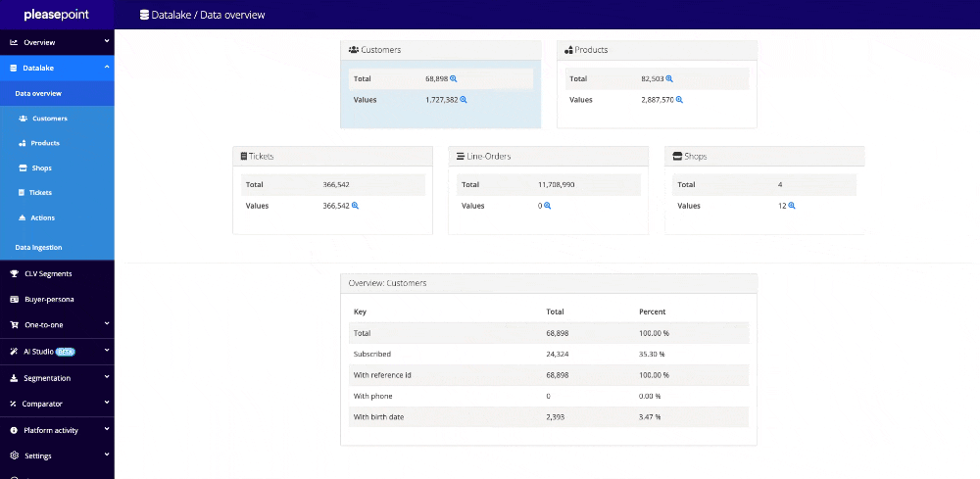This screenshot has height=479, width=980.
Task: Click the pleasepoint logo
Action: click(x=57, y=15)
